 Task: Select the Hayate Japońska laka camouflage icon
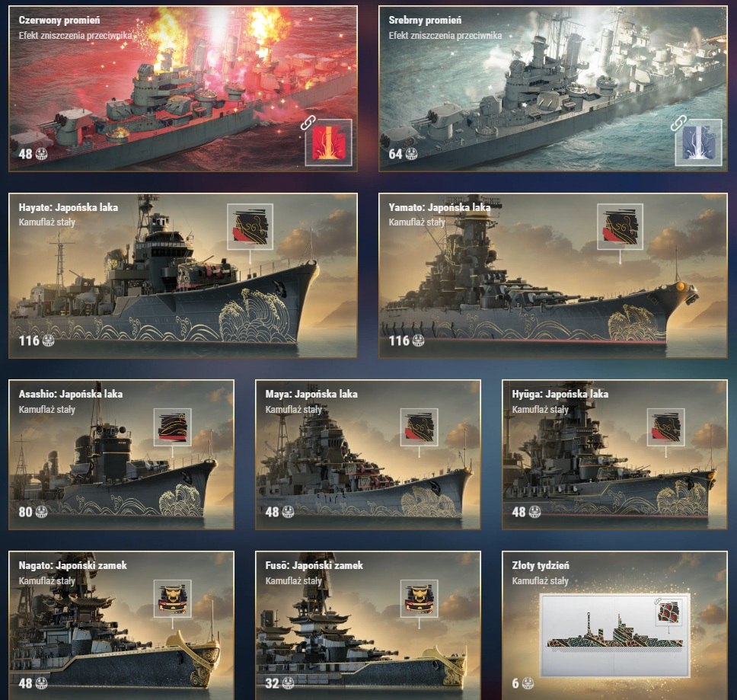click(250, 226)
